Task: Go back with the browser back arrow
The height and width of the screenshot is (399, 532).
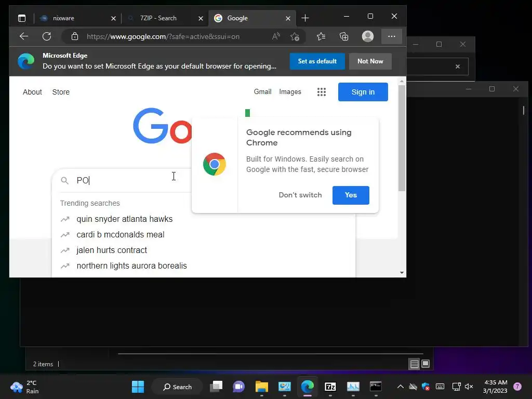Action: coord(24,36)
